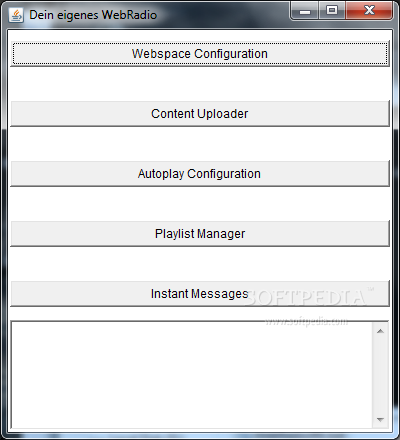Close the Dein eigenes WebRadio window

[x=369, y=11]
